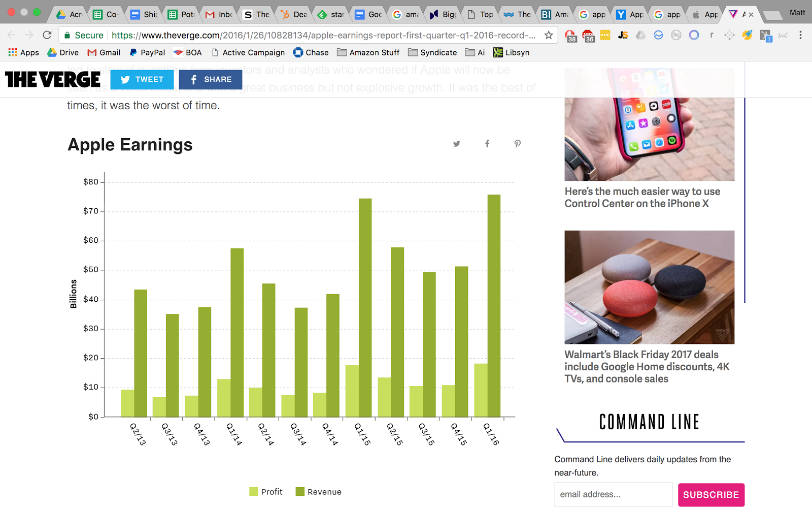Image resolution: width=812 pixels, height=508 pixels.
Task: Click the gray Google Drive extension icon
Action: [640, 35]
